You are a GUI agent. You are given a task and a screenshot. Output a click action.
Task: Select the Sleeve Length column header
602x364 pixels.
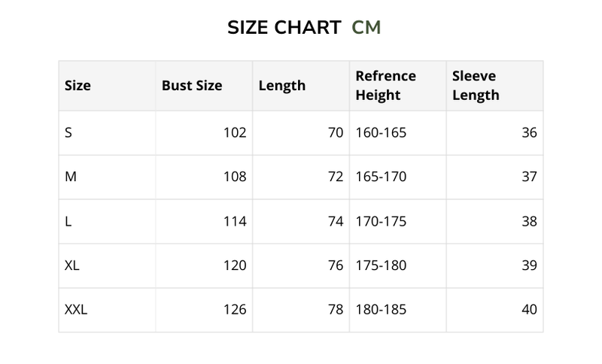tap(476, 86)
